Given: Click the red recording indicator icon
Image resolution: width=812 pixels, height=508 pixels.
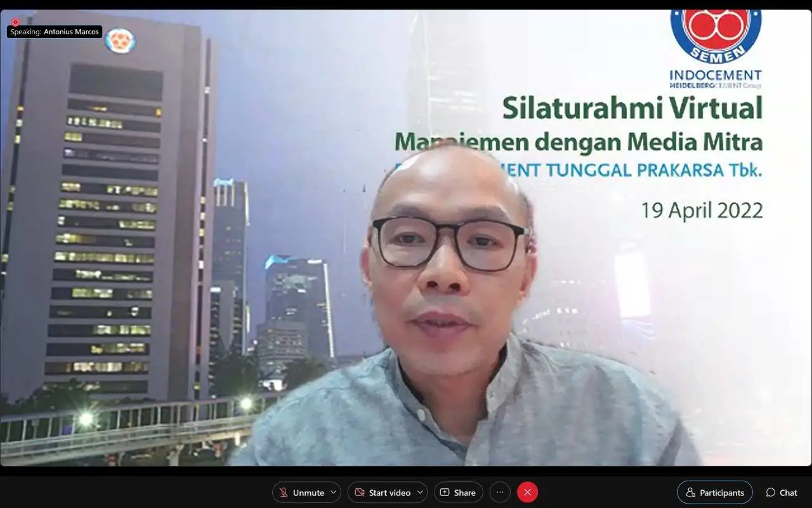Looking at the screenshot, I should click(15, 22).
